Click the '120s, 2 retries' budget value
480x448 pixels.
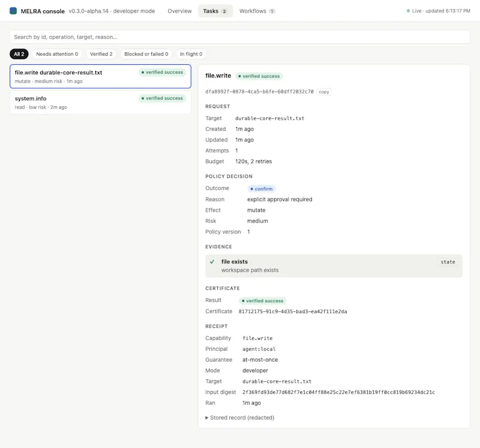click(253, 161)
